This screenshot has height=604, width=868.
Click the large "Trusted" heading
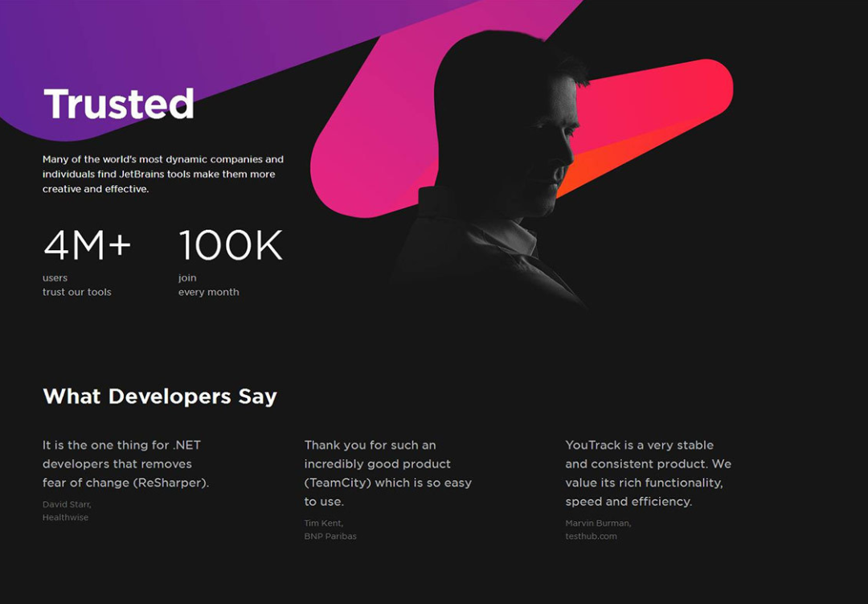coord(118,104)
